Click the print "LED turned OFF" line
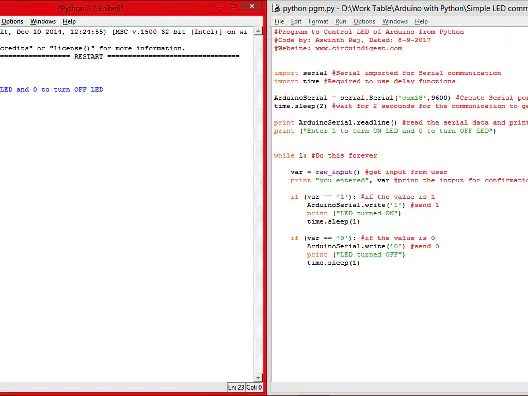The image size is (528, 396). point(356,255)
